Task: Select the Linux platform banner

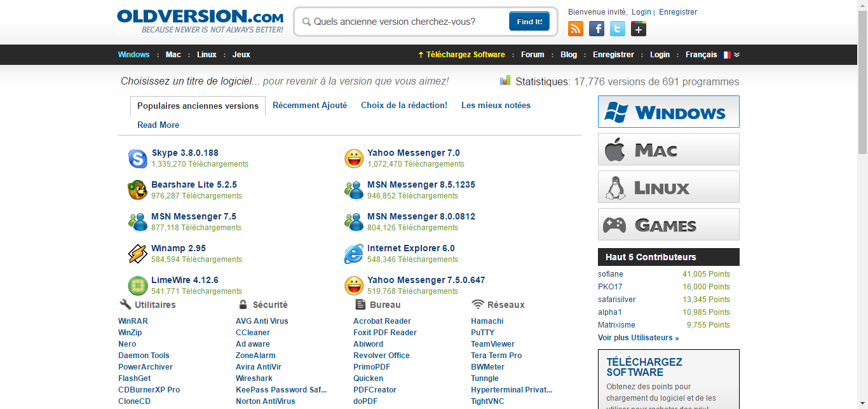Action: [668, 186]
